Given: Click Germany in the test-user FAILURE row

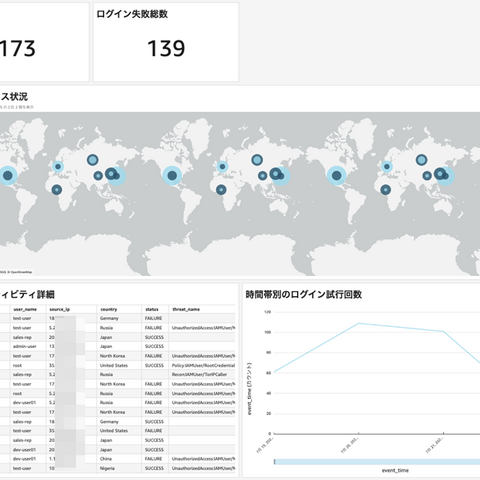Looking at the screenshot, I should 109,318.
